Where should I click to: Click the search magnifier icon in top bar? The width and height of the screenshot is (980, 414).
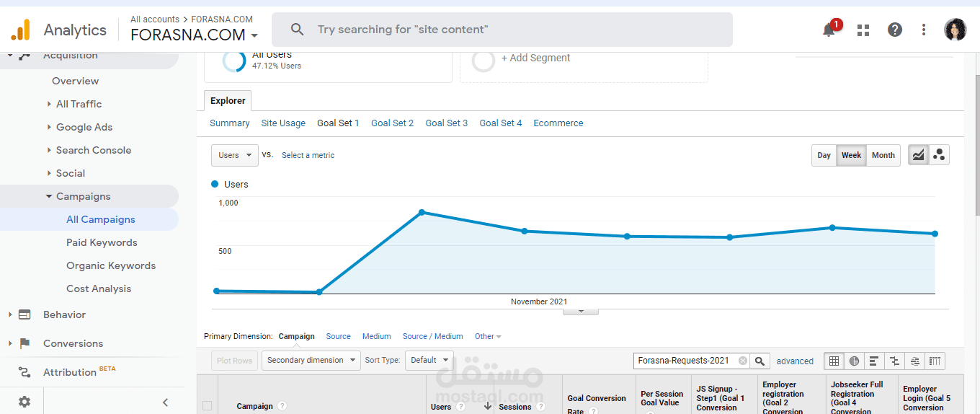(x=297, y=30)
